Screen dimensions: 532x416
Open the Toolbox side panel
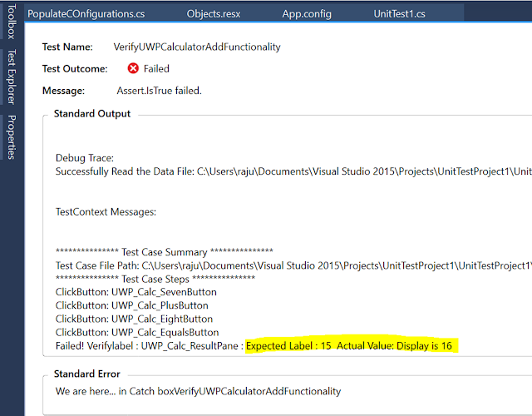point(11,20)
